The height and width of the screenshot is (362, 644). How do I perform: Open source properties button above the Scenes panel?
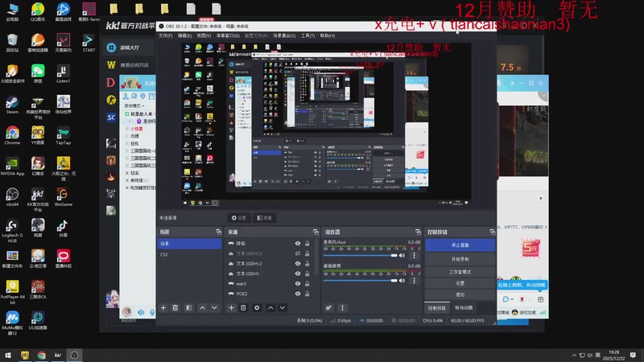pos(238,218)
